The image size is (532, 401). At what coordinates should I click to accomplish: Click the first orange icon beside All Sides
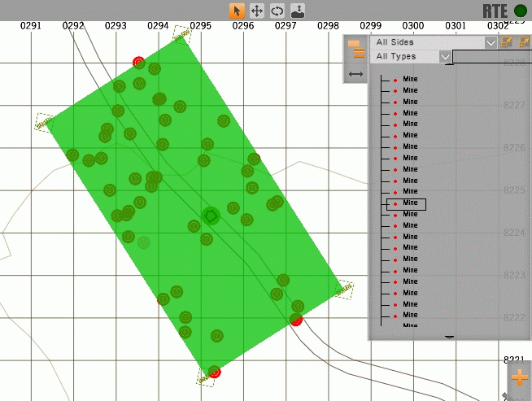(507, 42)
